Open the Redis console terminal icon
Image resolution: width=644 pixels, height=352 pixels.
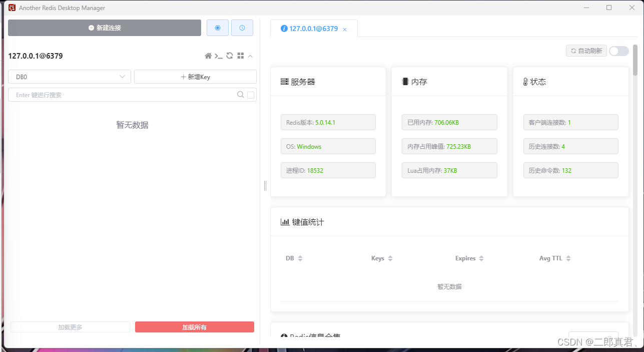tap(219, 56)
